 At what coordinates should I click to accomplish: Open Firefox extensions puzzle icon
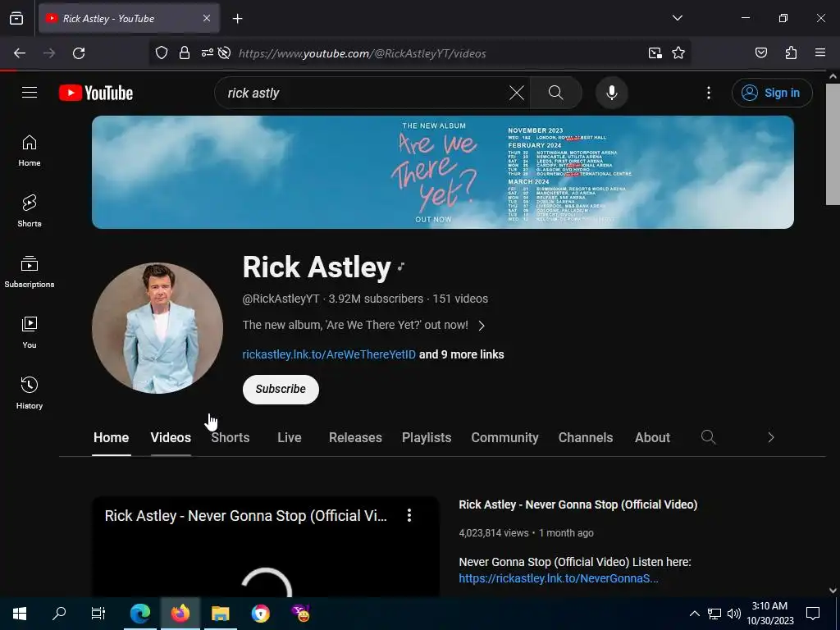(791, 52)
